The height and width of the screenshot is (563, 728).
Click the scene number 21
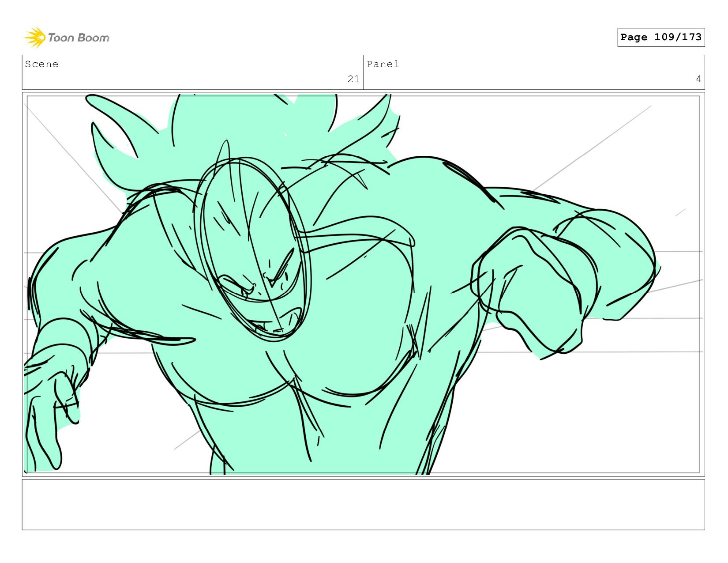pos(353,79)
